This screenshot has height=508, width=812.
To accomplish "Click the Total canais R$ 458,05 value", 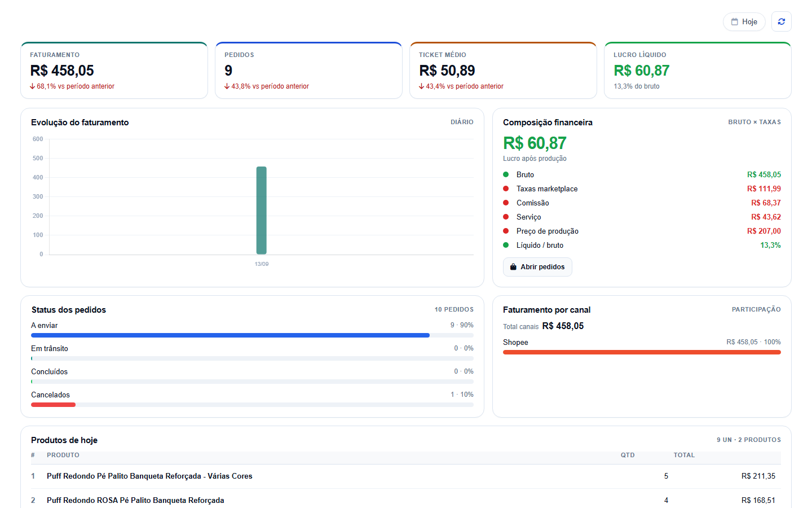I will pos(563,326).
